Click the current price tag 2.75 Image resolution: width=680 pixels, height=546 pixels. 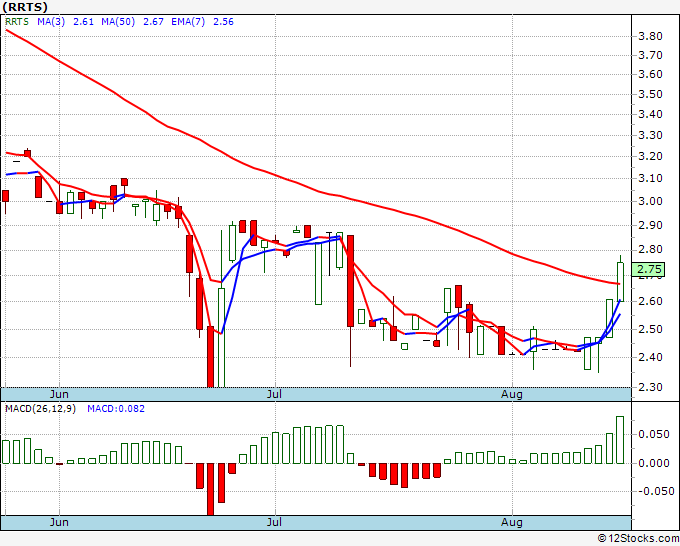tap(649, 269)
